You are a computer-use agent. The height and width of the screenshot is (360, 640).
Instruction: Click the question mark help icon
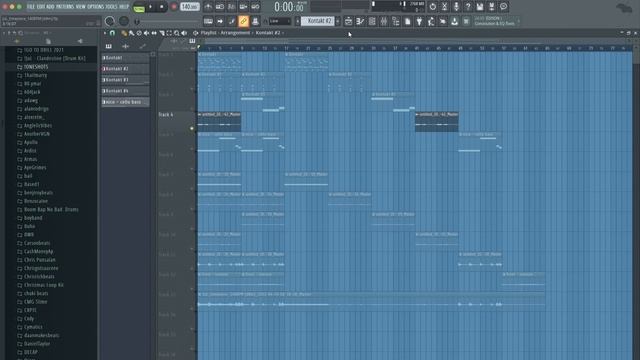(468, 7)
